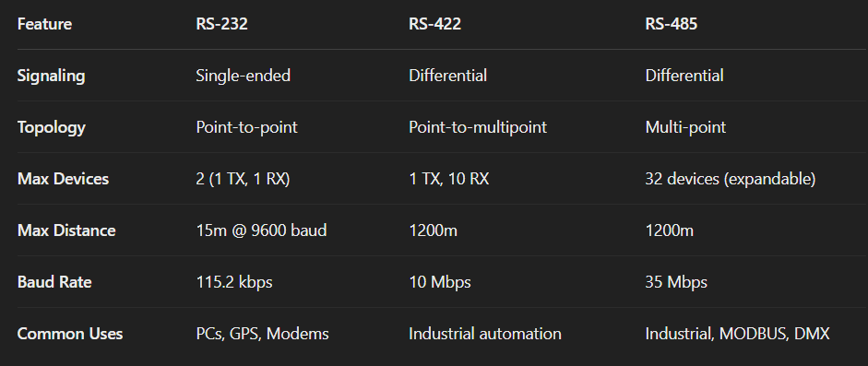Select the Point-to-multipoint cell
Viewport: 868px width, 366px height.
pos(478,127)
